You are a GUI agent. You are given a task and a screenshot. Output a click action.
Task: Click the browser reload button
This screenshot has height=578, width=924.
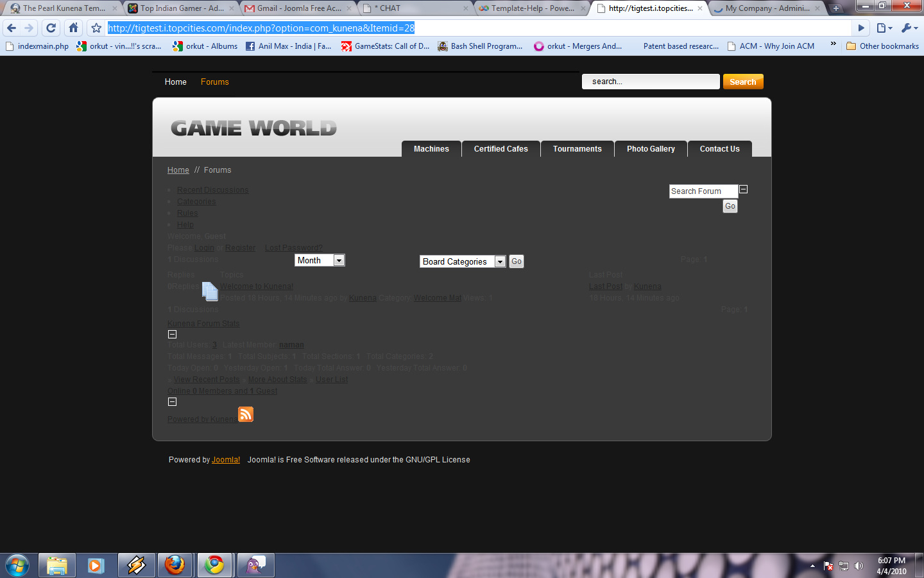51,28
